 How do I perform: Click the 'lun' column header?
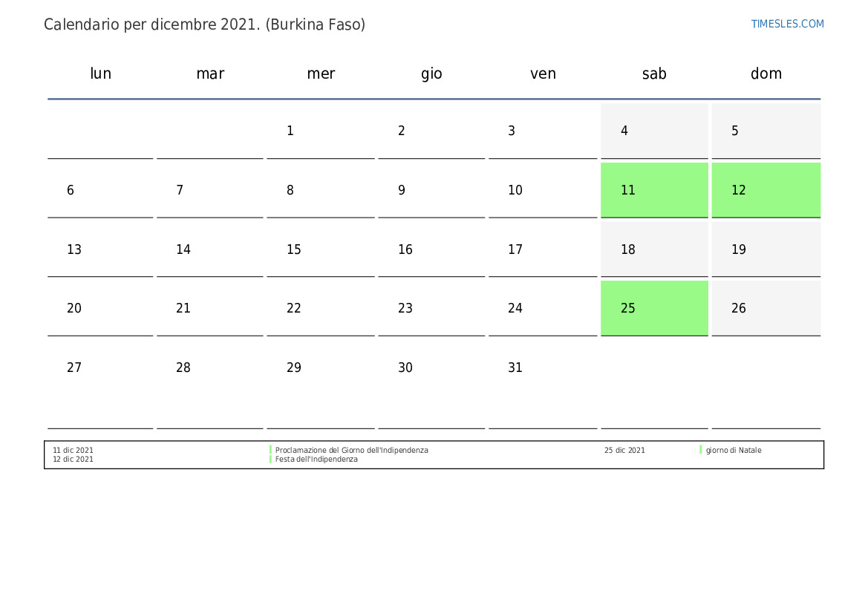[100, 74]
